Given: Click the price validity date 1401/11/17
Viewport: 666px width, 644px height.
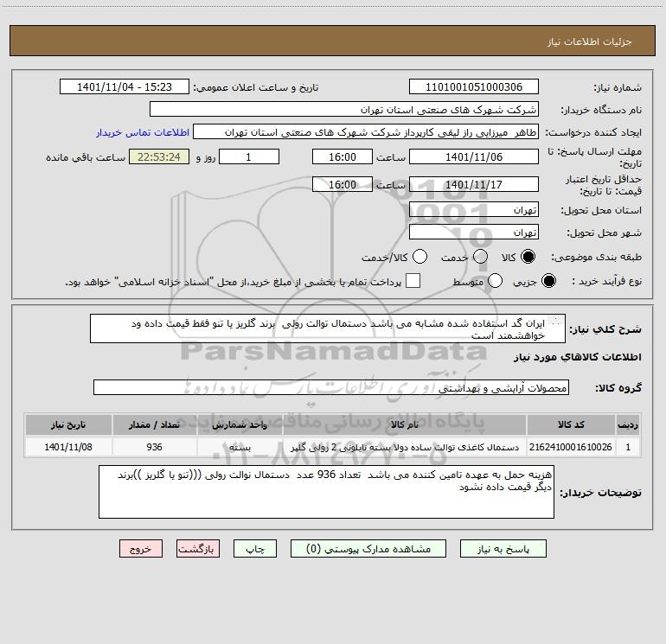Looking at the screenshot, I should click(474, 184).
